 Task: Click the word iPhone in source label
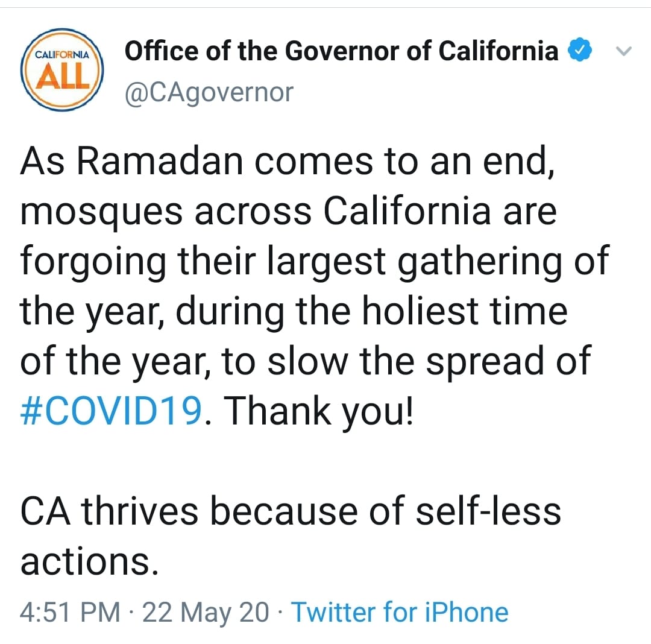[x=466, y=612]
